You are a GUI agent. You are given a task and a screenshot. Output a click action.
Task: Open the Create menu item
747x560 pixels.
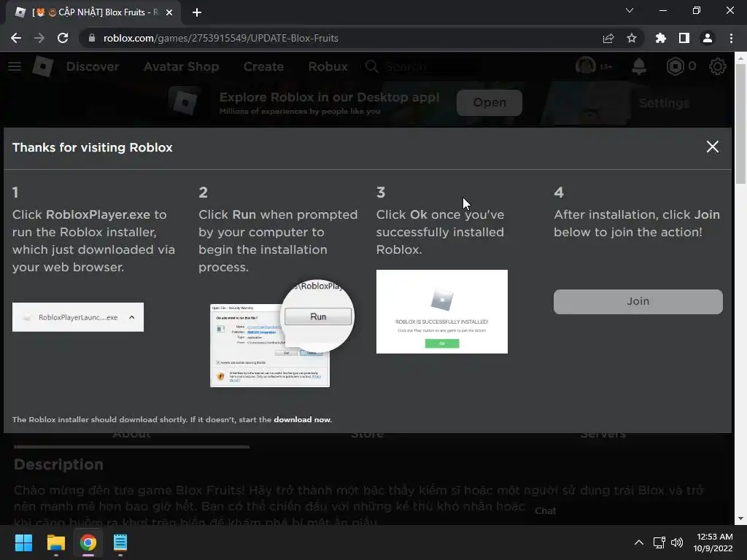pyautogui.click(x=263, y=66)
